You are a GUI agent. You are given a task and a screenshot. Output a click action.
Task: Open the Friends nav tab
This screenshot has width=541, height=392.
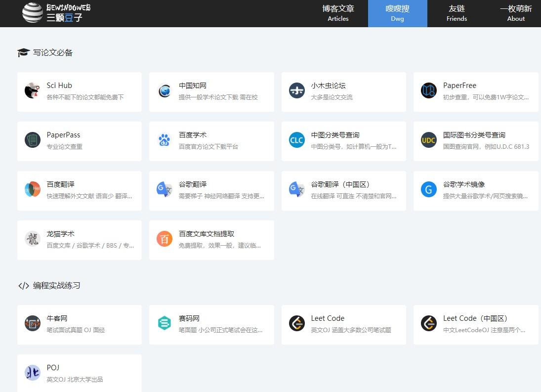tap(457, 13)
